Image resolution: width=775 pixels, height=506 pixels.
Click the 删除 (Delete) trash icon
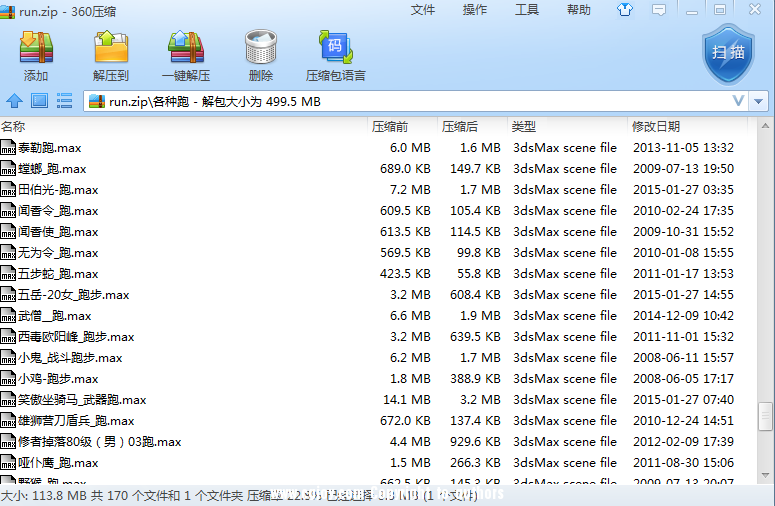[260, 55]
